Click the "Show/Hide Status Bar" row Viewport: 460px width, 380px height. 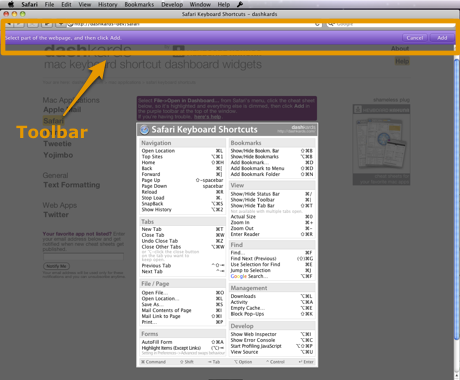[x=272, y=194]
